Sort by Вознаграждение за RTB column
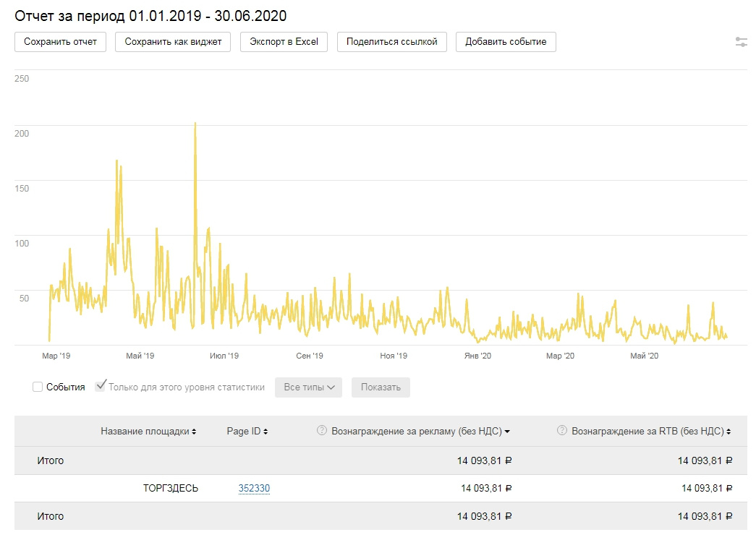756x540 pixels. [x=651, y=431]
